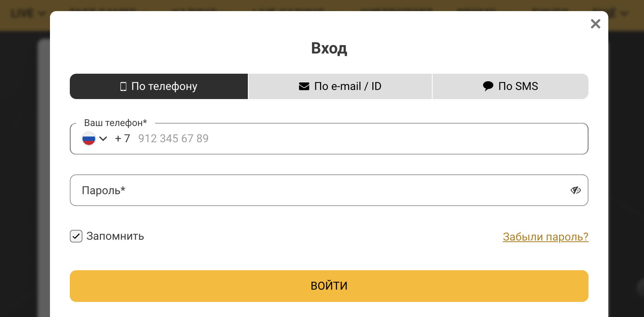Click the Ваш телефон* field label

tap(115, 123)
